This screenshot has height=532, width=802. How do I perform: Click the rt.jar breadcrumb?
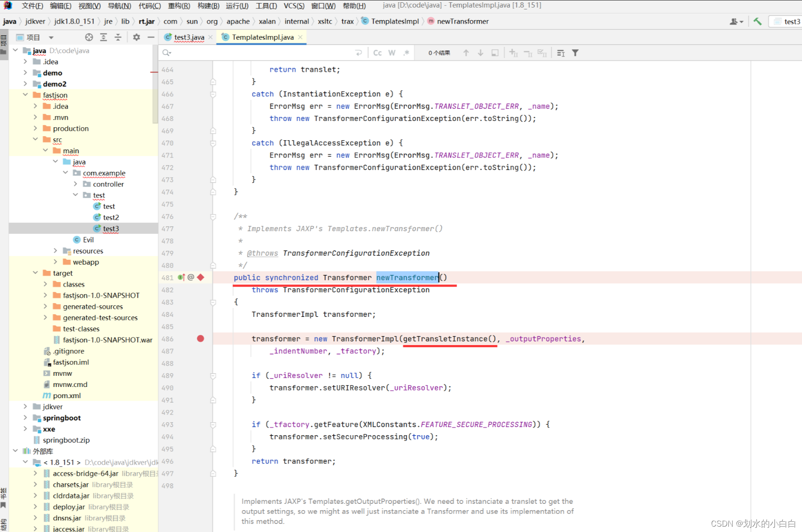click(146, 21)
